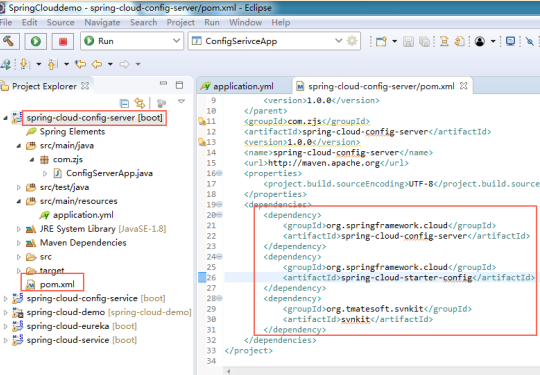Open the Project Explorer View Menu triangle

[x=181, y=102]
